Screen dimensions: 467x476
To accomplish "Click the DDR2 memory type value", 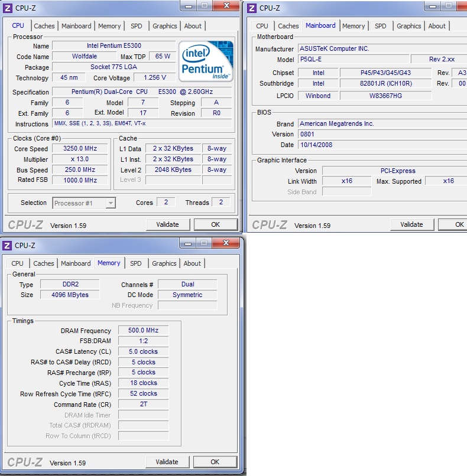I will (70, 284).
